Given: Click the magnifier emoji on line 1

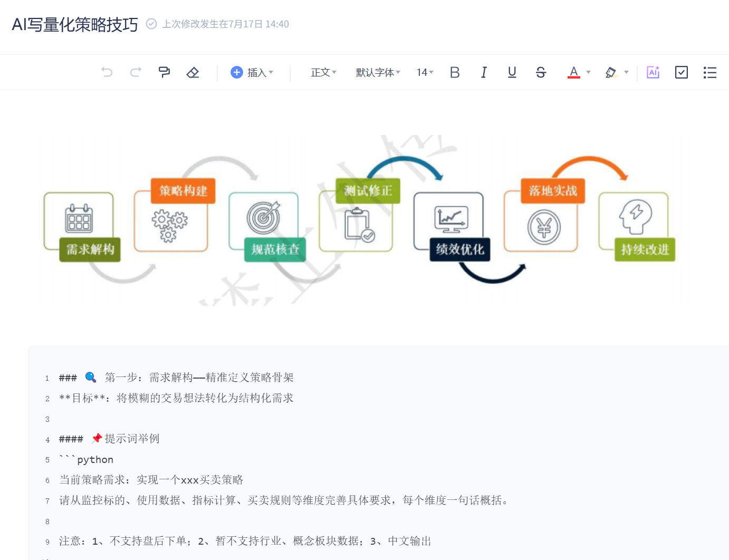Looking at the screenshot, I should pos(91,377).
